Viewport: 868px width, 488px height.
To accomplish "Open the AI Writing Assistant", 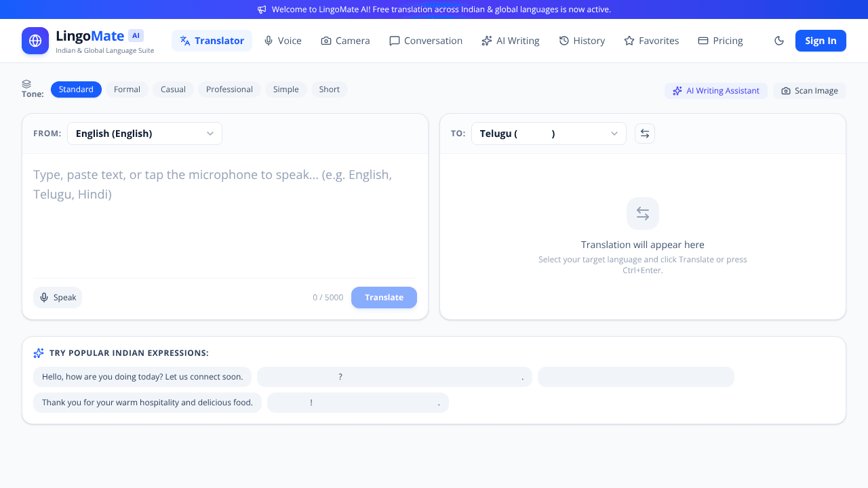I will (716, 91).
